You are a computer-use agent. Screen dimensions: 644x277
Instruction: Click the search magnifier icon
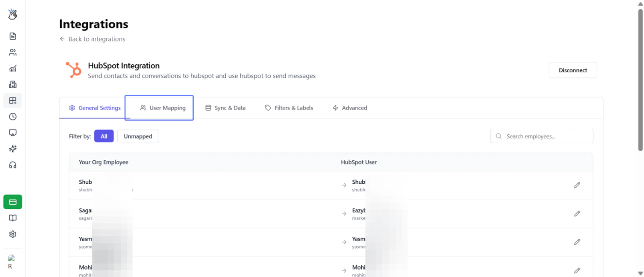coord(499,136)
